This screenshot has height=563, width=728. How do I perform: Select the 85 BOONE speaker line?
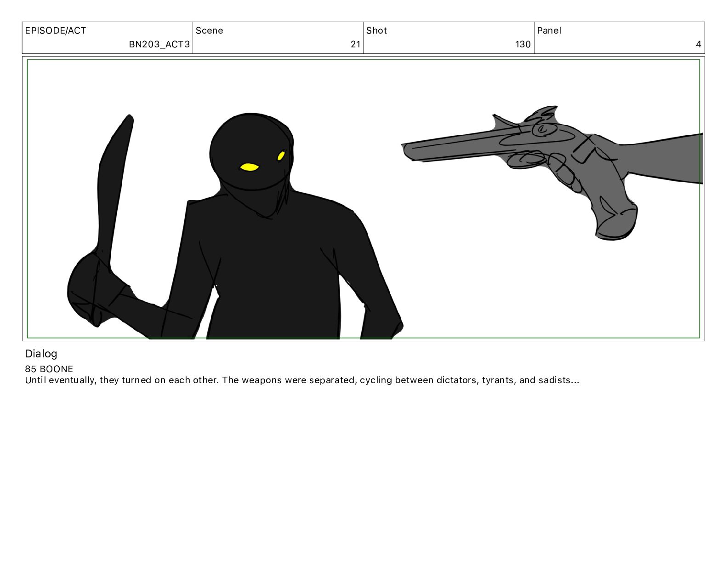[49, 369]
